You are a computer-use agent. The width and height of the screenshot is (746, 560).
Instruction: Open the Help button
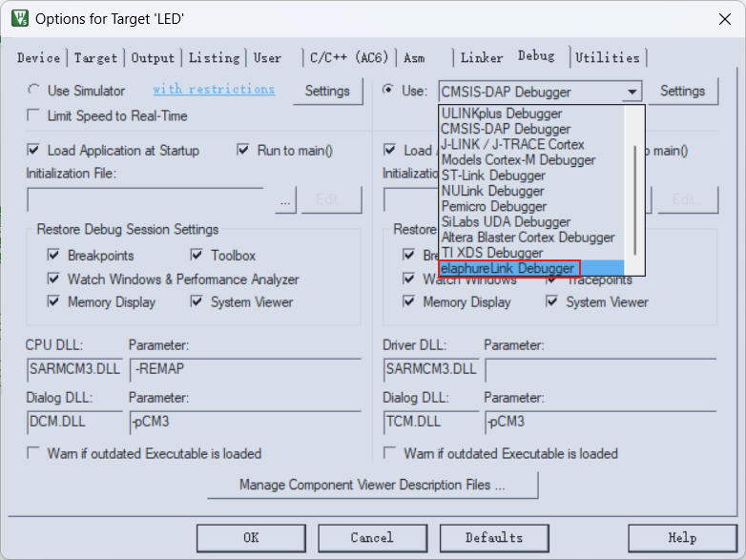[x=682, y=538]
